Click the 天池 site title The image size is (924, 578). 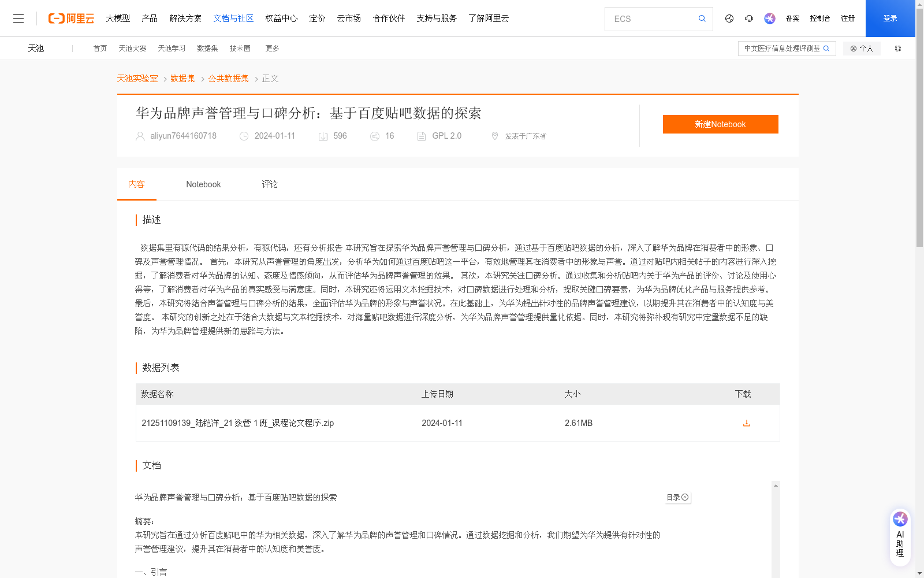click(x=36, y=49)
